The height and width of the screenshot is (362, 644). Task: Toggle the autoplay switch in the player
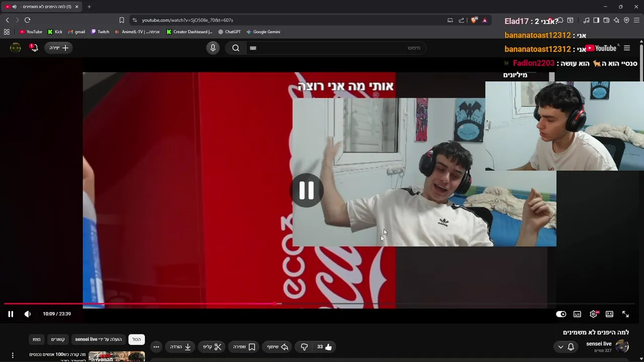[561, 314]
